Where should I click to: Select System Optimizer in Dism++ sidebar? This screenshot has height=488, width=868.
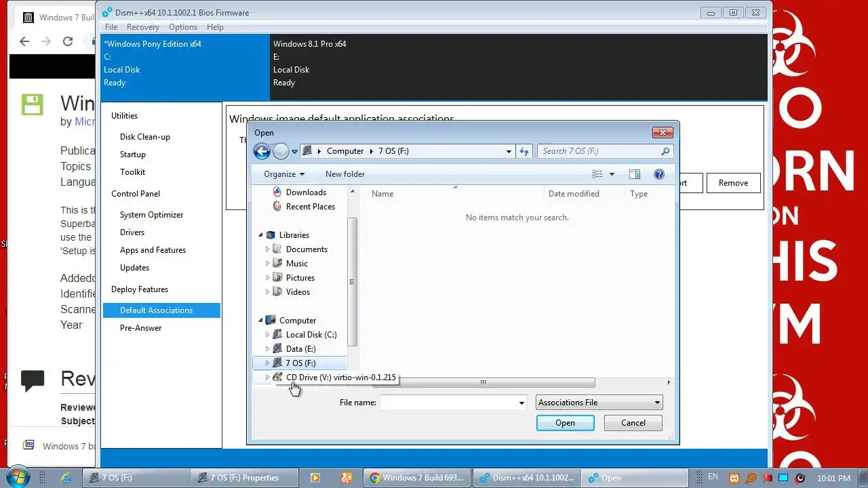pos(152,215)
